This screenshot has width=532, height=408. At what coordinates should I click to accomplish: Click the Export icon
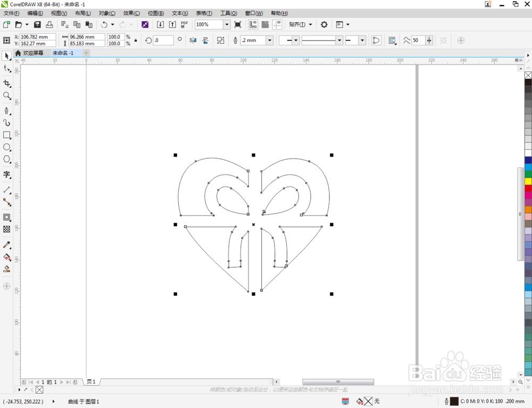(x=172, y=25)
